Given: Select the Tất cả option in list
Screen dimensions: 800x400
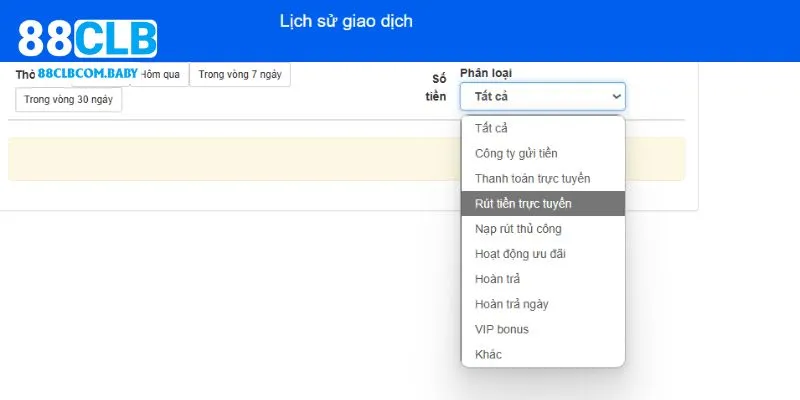Looking at the screenshot, I should 543,128.
